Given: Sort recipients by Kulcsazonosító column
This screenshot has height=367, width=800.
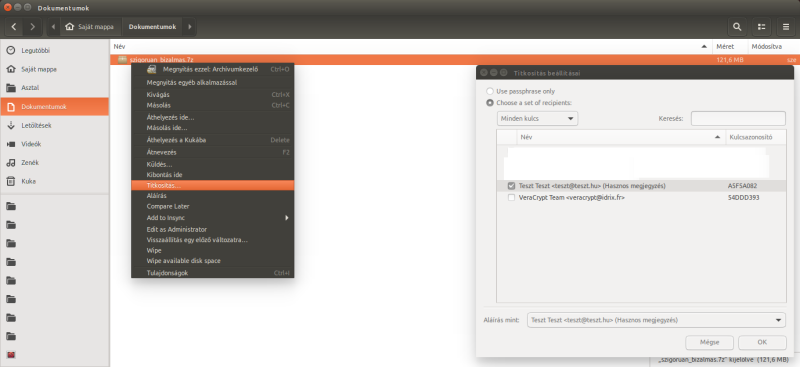Looking at the screenshot, I should 756,137.
